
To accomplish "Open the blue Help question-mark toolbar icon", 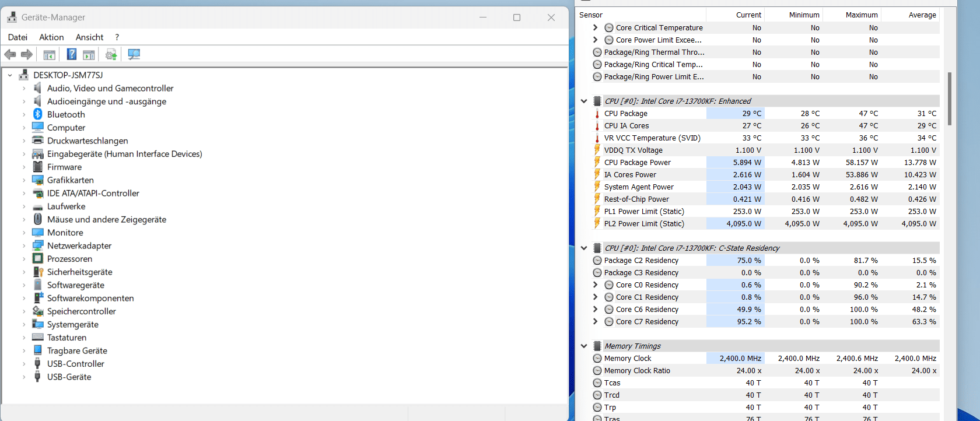I will [71, 54].
